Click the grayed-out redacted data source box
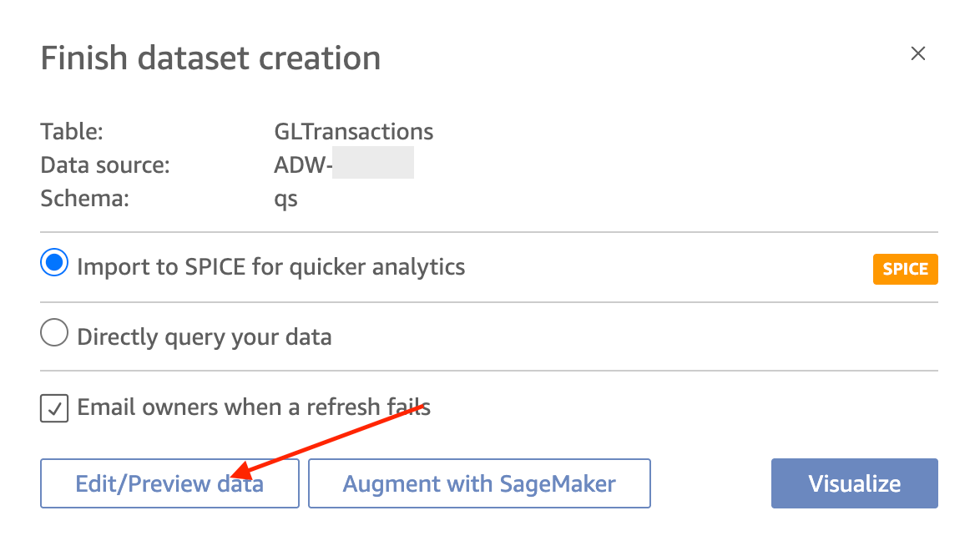Viewport: 980px width, 541px height. pos(373,163)
